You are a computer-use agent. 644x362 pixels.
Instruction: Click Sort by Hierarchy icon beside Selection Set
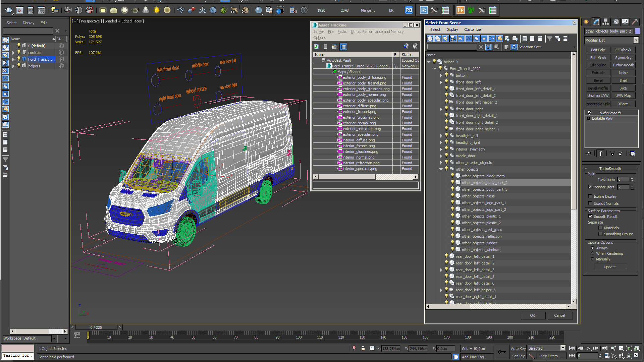pyautogui.click(x=514, y=47)
